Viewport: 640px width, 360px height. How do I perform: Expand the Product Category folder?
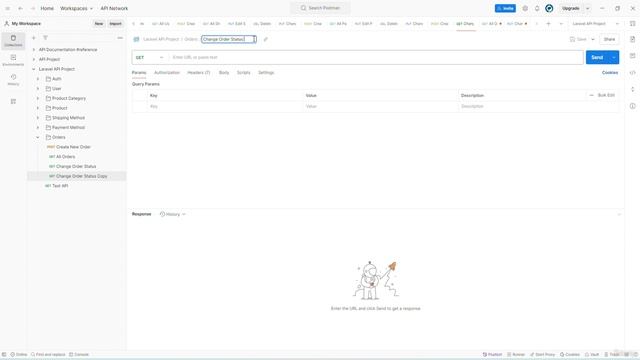point(38,98)
